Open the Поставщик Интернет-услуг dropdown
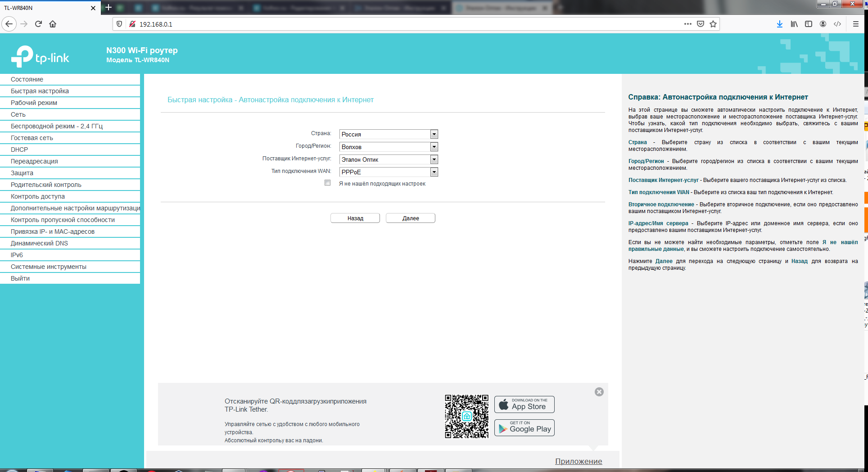Viewport: 868px width, 472px height. [389, 159]
